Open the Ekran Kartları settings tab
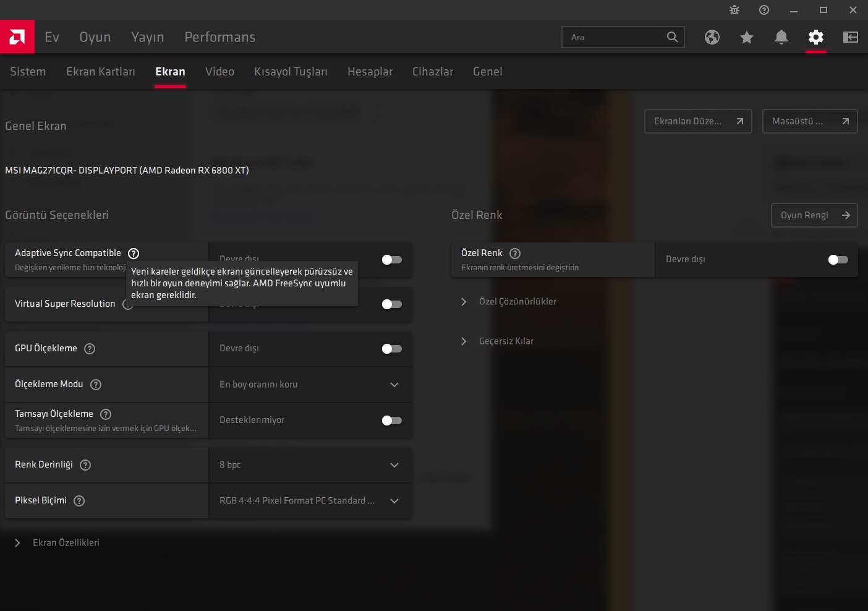The height and width of the screenshot is (611, 868). [101, 72]
